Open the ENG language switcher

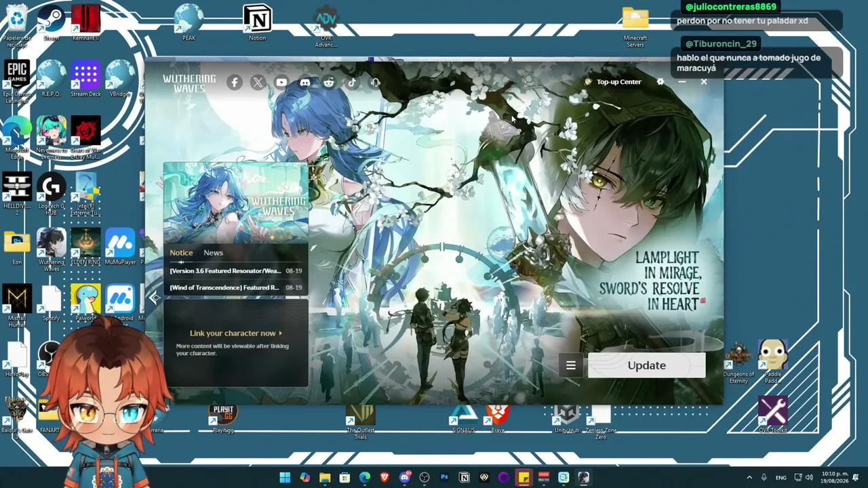click(x=781, y=477)
